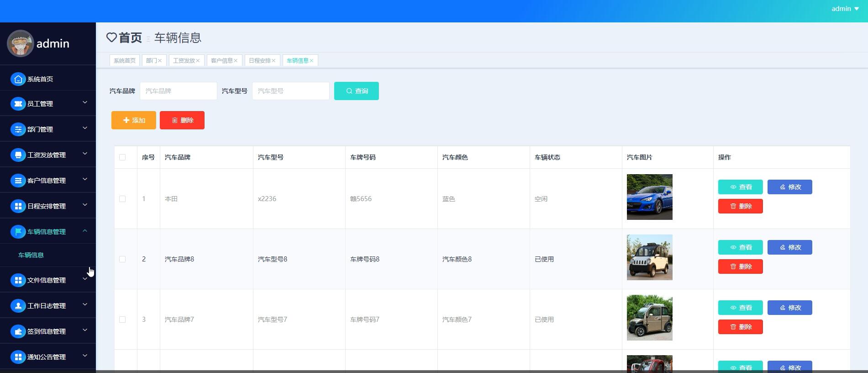Close the 客户信息 tab with its x
The height and width of the screenshot is (373, 868).
[236, 61]
